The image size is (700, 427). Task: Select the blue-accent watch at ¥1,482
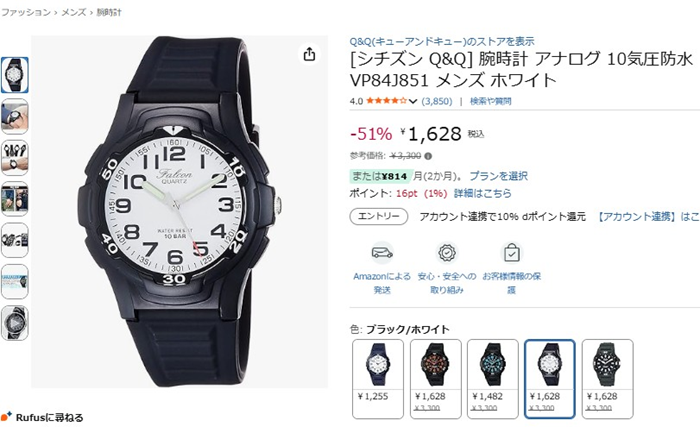pos(492,379)
